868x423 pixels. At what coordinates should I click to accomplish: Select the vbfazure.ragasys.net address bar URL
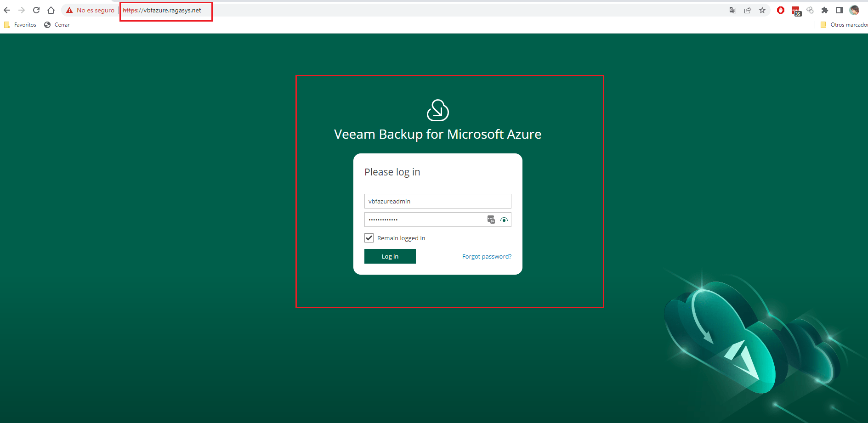(162, 10)
